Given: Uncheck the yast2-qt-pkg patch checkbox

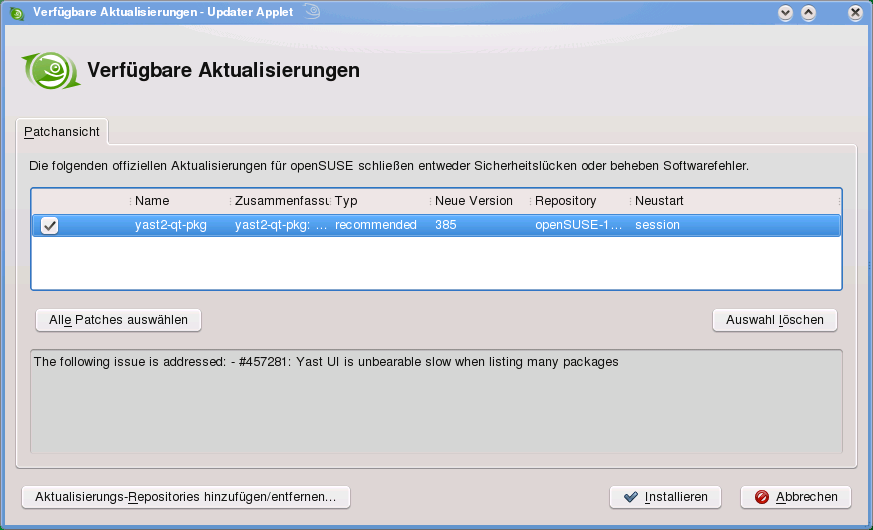Looking at the screenshot, I should [x=50, y=225].
